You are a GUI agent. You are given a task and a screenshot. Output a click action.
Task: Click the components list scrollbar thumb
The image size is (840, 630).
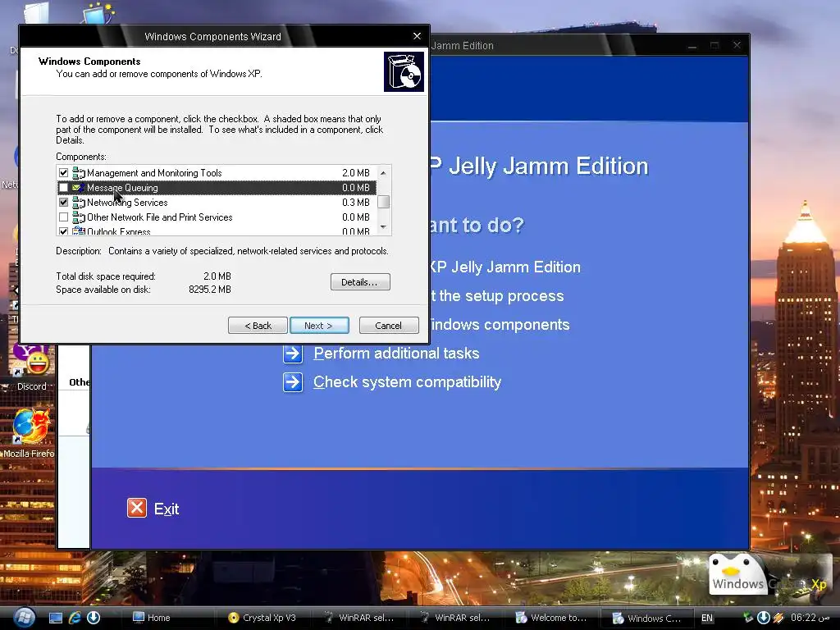coord(383,202)
